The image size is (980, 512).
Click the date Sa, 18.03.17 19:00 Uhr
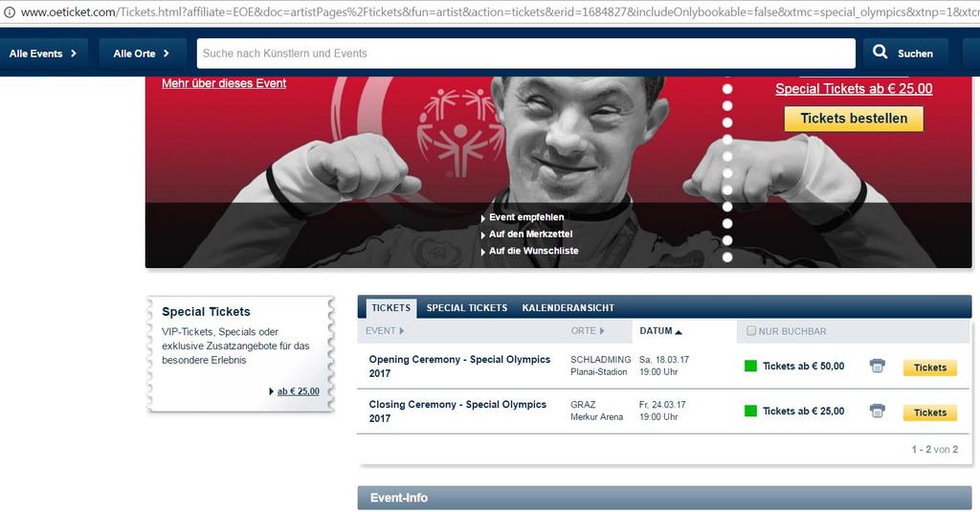point(664,366)
